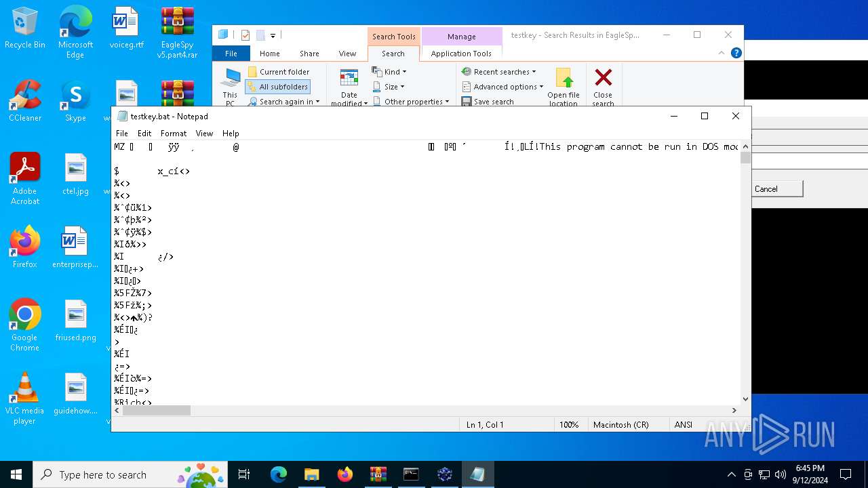Launch VLC media player shortcut
868x488 pixels.
25,399
